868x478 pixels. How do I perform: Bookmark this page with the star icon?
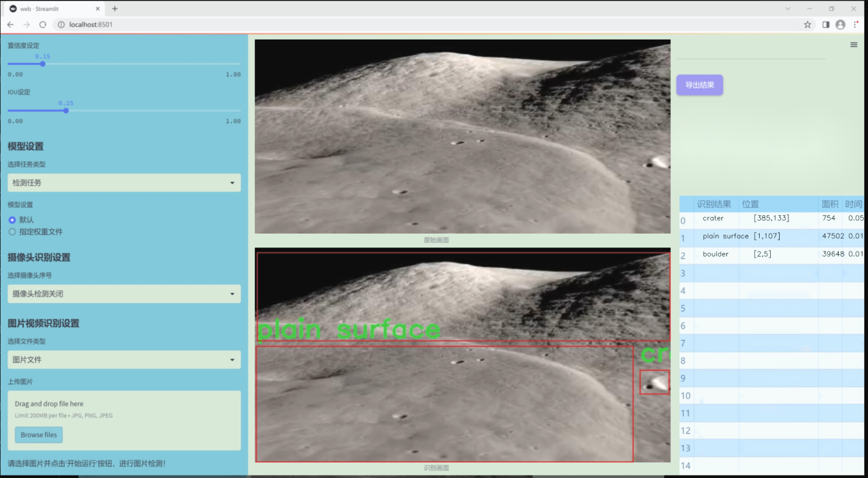tap(807, 24)
